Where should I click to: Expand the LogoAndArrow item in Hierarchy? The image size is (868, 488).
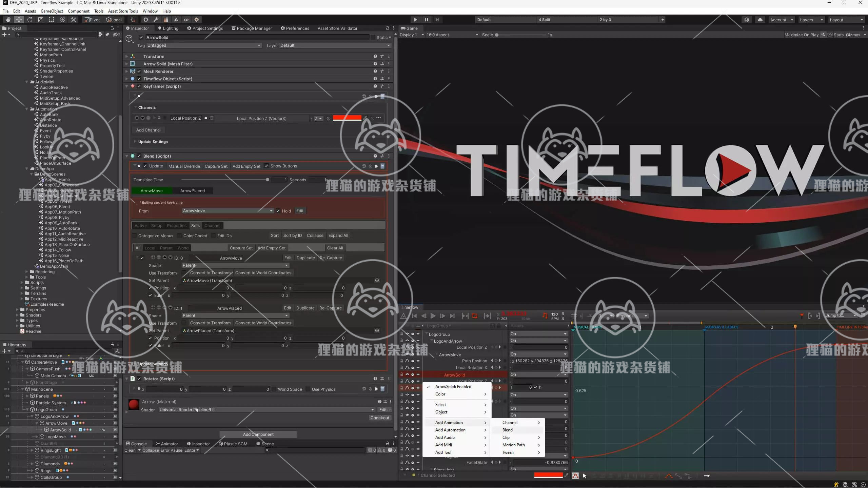coord(32,416)
